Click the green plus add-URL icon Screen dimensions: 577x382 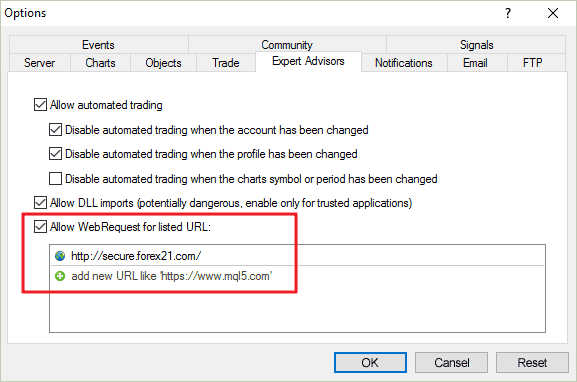[x=60, y=276]
